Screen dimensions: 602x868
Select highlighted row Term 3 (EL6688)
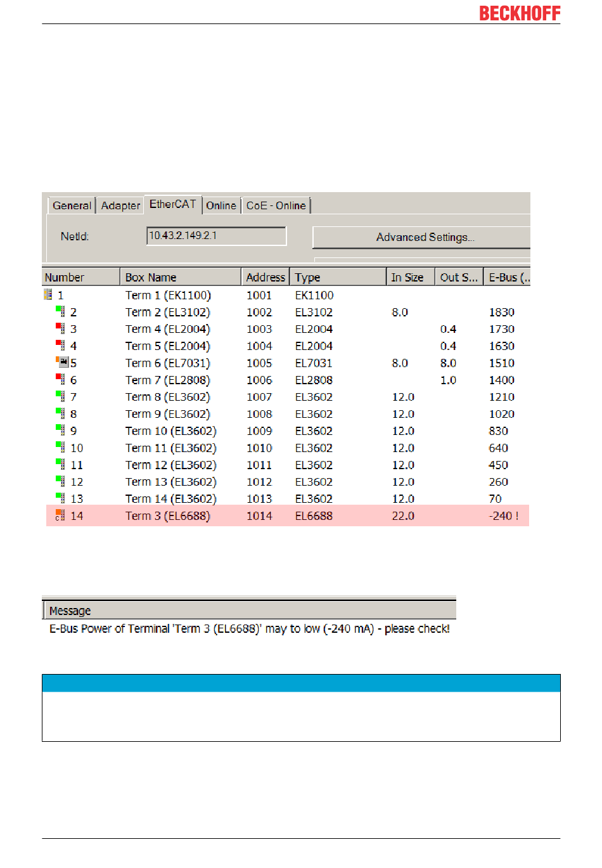pyautogui.click(x=288, y=515)
